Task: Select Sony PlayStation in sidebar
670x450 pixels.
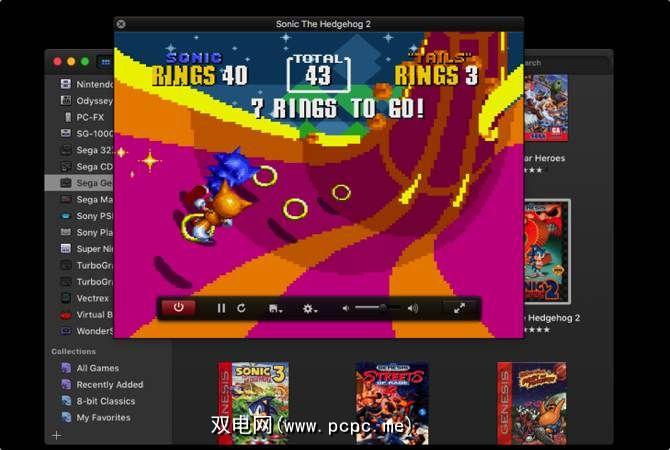Action: (x=86, y=232)
